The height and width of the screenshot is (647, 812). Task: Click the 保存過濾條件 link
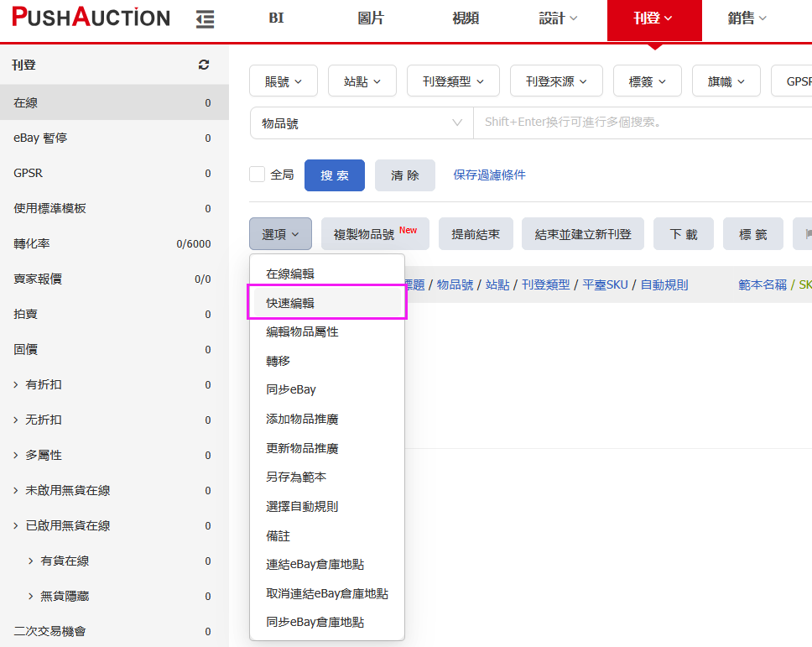click(489, 175)
